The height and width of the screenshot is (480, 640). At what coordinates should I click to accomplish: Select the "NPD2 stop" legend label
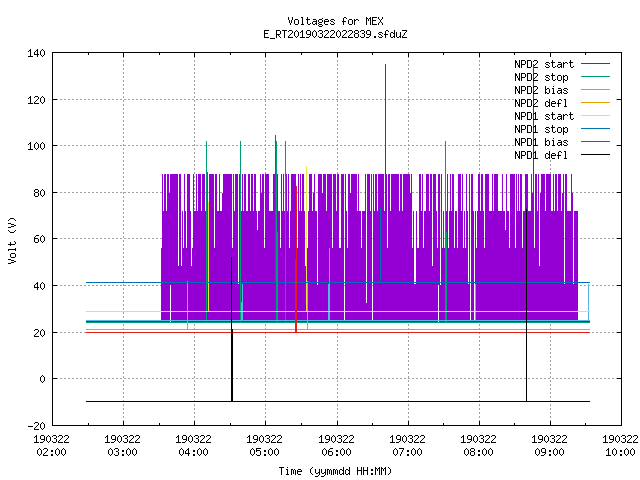[541, 77]
